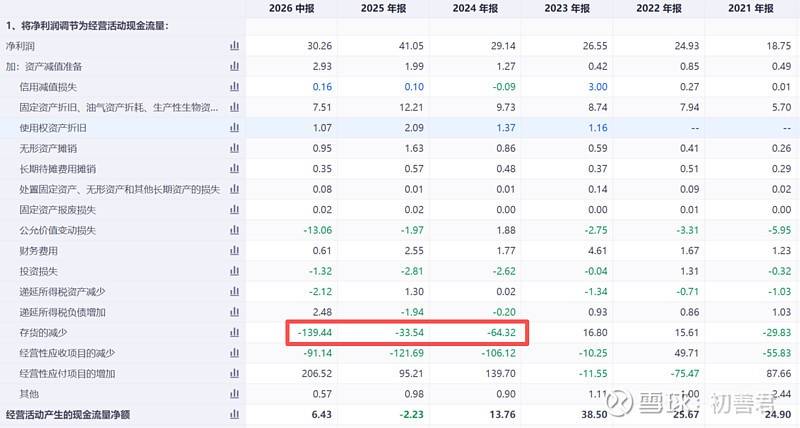This screenshot has width=800, height=428.
Task: Click the 信用减值损失 value -0.09 link
Action: pos(504,87)
